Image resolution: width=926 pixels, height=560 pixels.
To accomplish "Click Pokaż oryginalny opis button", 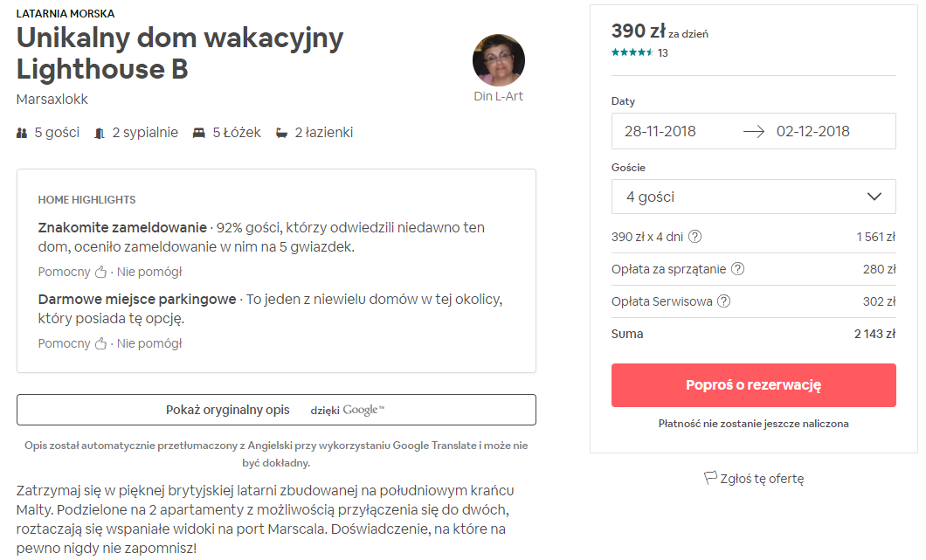I will [276, 410].
